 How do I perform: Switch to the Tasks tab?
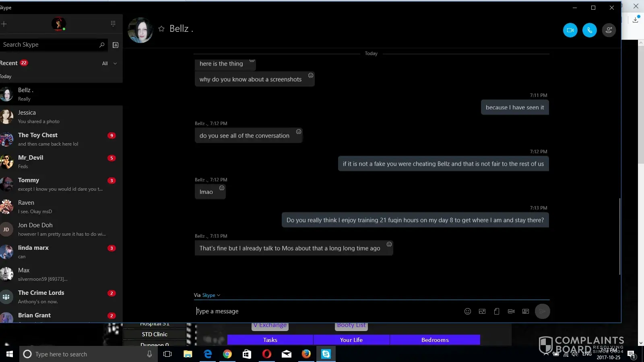270,340
